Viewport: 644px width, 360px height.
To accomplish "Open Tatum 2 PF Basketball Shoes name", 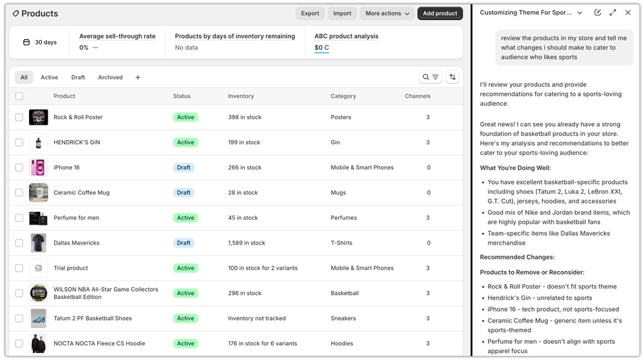I will point(93,319).
